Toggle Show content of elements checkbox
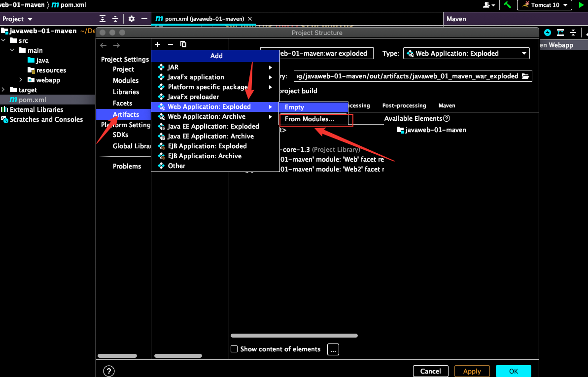588x377 pixels. [235, 349]
